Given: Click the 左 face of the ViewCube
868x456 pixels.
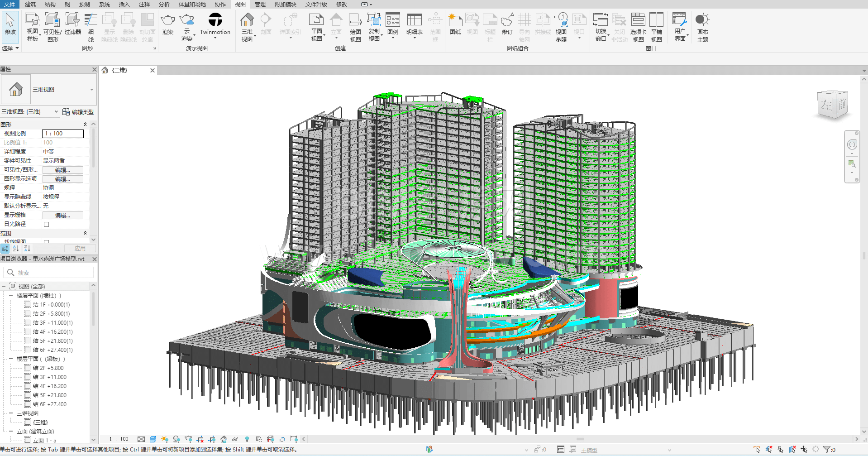Looking at the screenshot, I should pyautogui.click(x=826, y=106).
